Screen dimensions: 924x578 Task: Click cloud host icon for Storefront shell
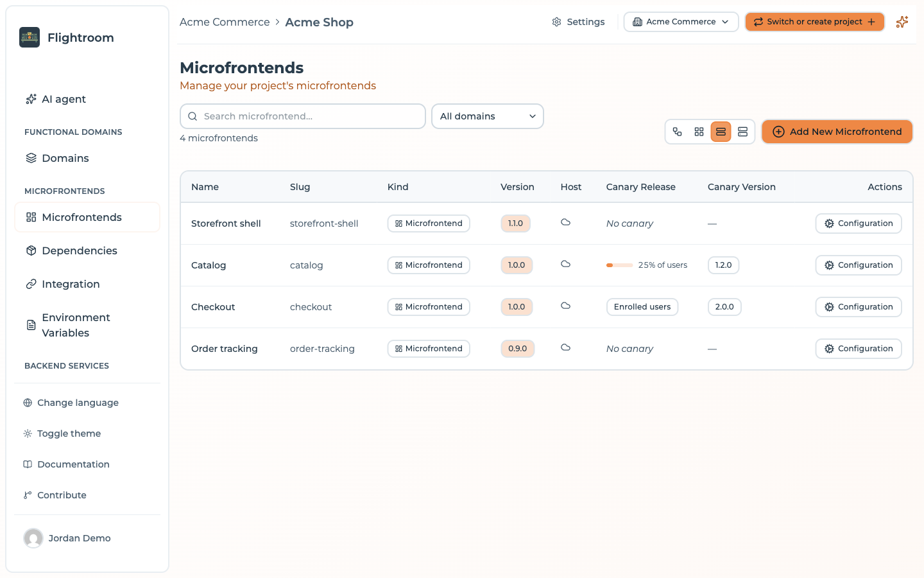[565, 223]
